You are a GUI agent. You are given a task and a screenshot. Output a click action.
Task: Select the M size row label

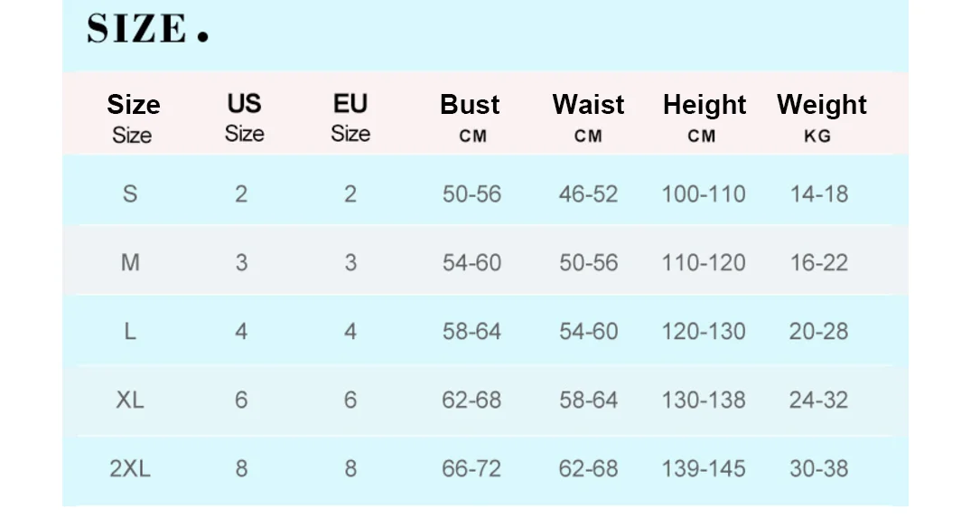click(x=130, y=262)
